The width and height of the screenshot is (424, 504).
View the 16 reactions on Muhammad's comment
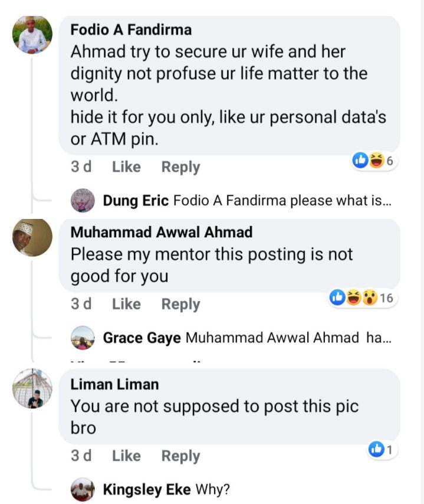tap(361, 298)
